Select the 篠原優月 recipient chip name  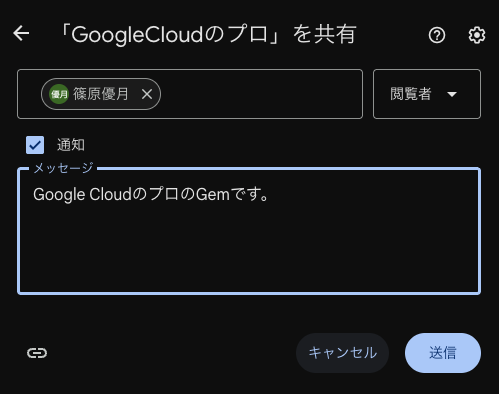(101, 94)
